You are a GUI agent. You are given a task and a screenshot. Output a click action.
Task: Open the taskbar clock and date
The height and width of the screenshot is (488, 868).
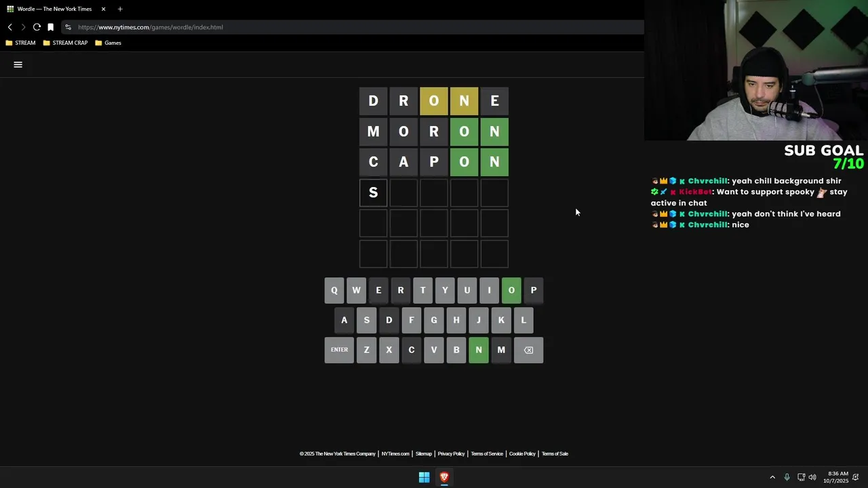click(x=835, y=477)
